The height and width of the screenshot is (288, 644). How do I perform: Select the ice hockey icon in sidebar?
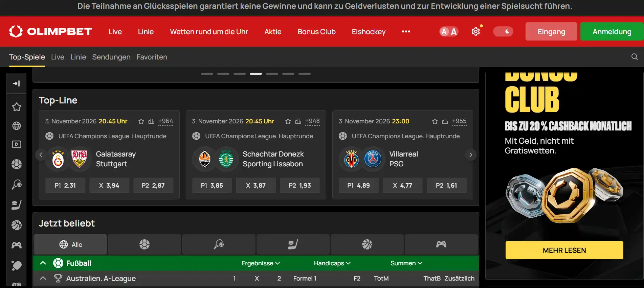click(x=17, y=205)
